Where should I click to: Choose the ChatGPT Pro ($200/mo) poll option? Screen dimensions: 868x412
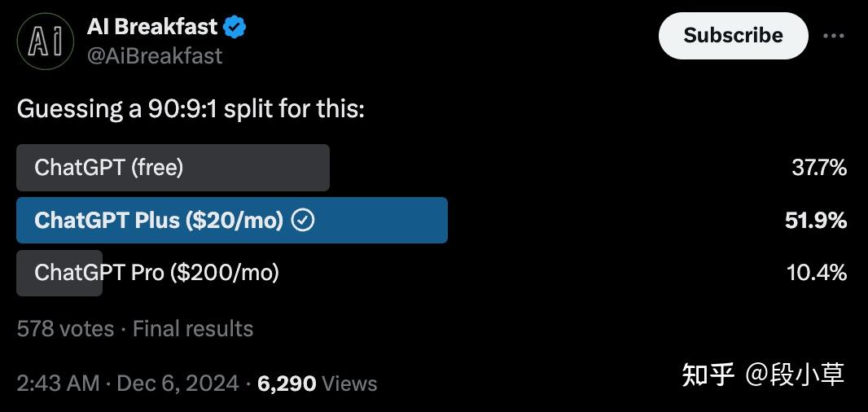tap(156, 273)
